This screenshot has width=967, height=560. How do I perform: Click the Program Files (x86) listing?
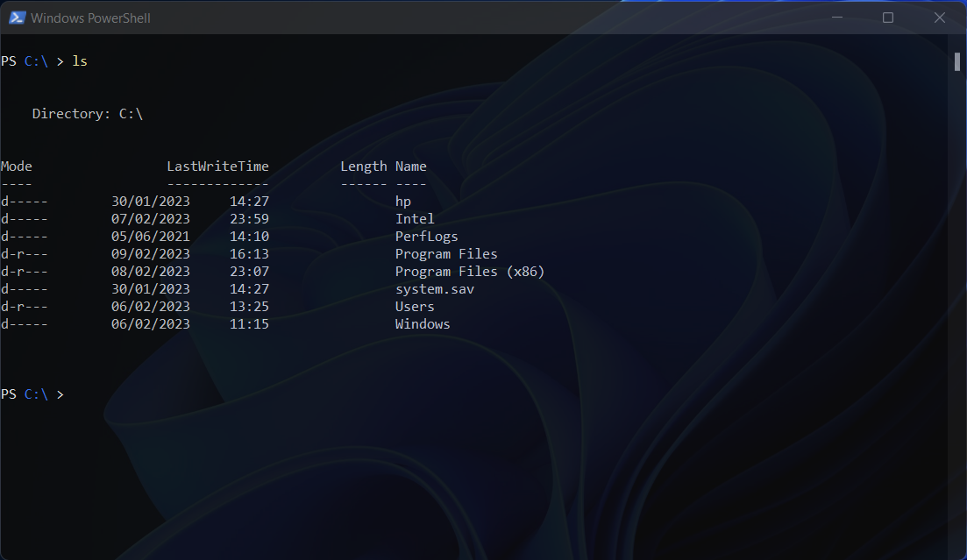click(x=472, y=271)
